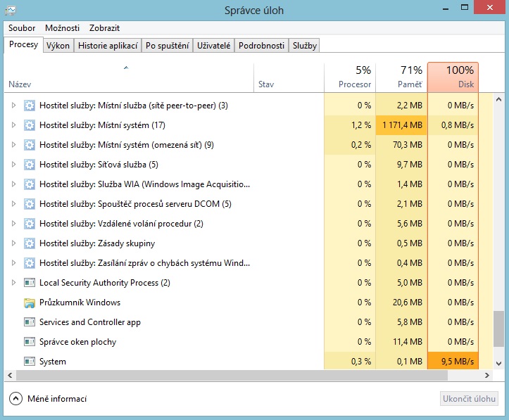Click the Services and Controller app icon
The width and height of the screenshot is (509, 420).
(30, 322)
